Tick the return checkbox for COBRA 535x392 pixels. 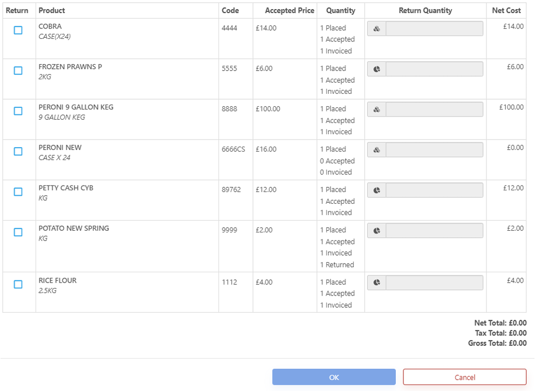[x=18, y=30]
